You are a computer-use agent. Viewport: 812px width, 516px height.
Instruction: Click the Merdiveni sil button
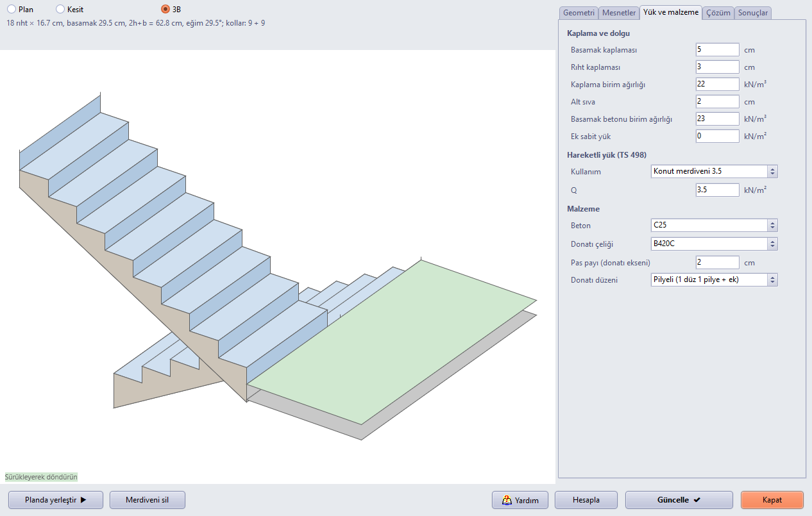[148, 500]
